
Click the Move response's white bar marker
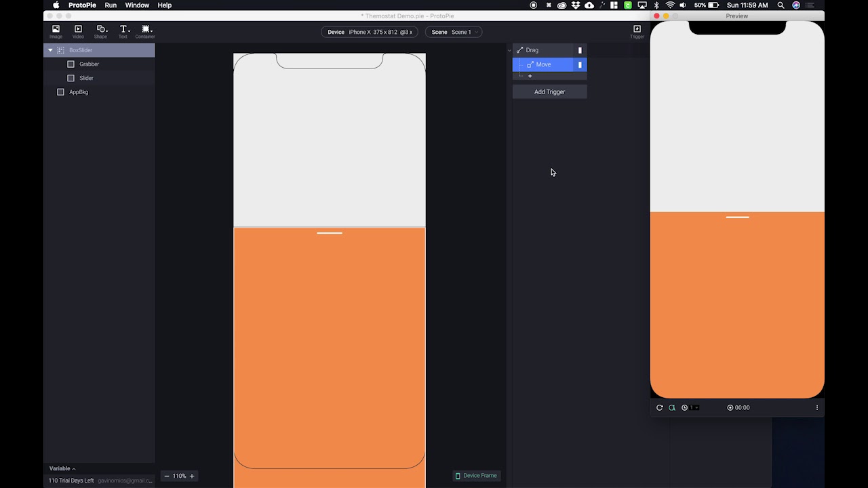pos(580,64)
